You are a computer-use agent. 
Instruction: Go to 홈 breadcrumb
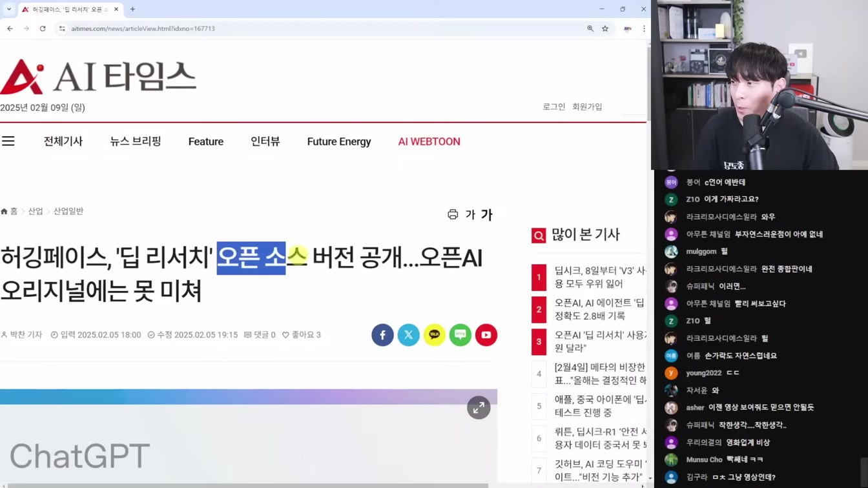pos(10,211)
